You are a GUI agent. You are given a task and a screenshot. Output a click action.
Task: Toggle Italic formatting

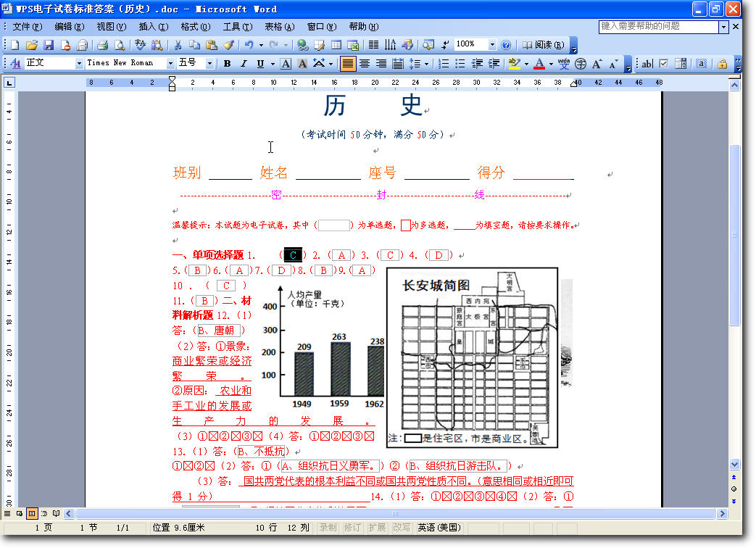[244, 64]
